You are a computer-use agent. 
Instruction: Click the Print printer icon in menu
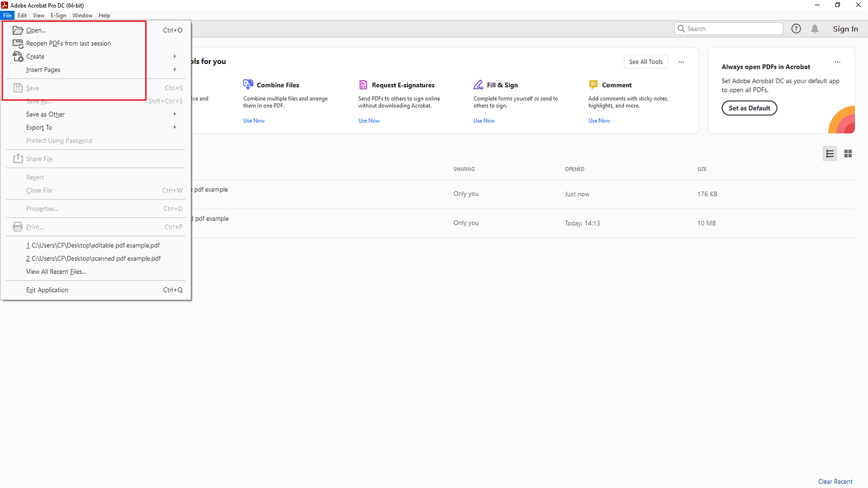(18, 227)
